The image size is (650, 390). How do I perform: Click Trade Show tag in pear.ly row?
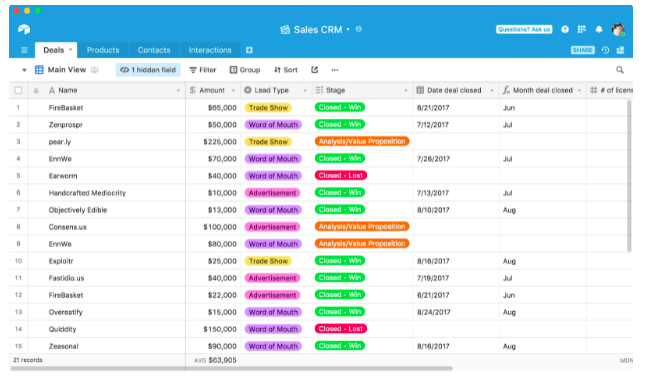(268, 142)
